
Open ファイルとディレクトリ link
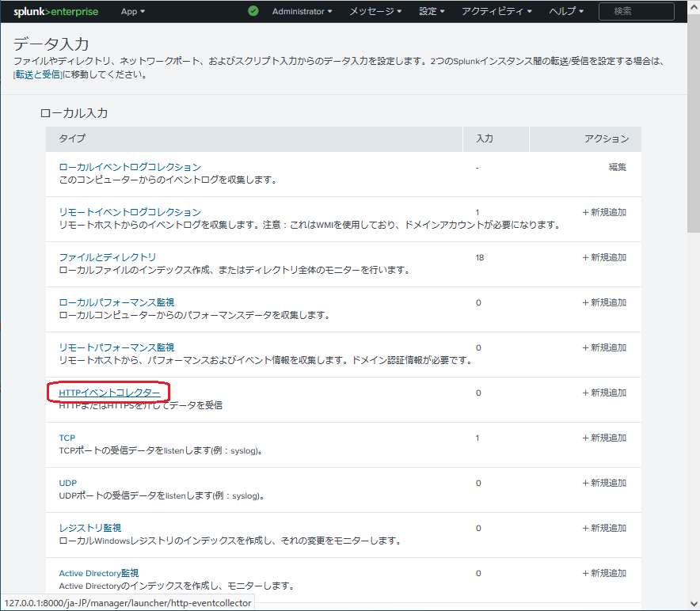108,257
